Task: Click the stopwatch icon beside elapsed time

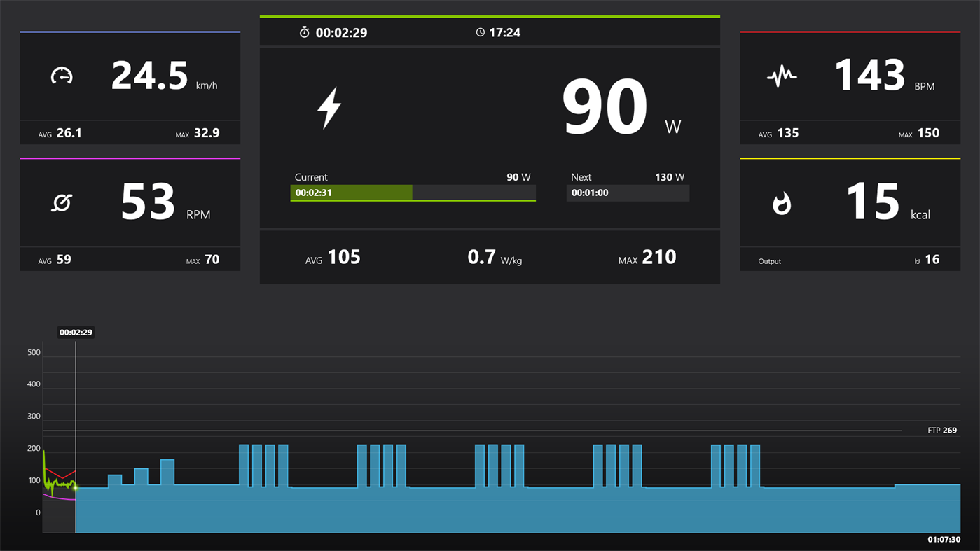Action: pos(304,32)
